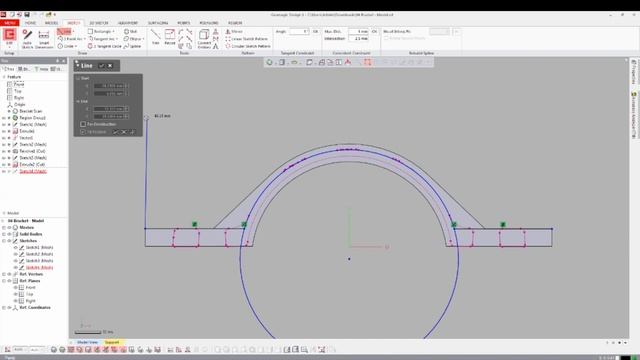Activate the Line draw tool in ribbon
Image resolution: width=640 pixels, height=360 pixels.
64,31
